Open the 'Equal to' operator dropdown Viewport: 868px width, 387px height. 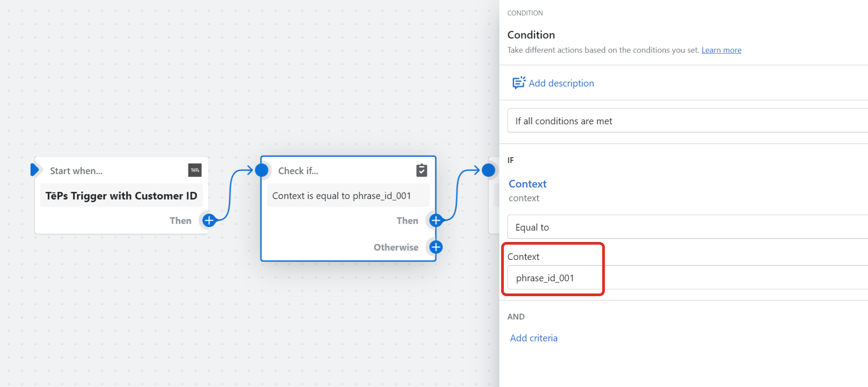685,227
